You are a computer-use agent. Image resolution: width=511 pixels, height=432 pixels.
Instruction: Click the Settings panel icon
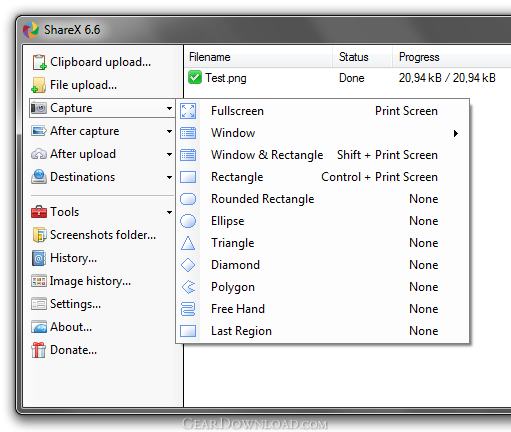(x=39, y=304)
